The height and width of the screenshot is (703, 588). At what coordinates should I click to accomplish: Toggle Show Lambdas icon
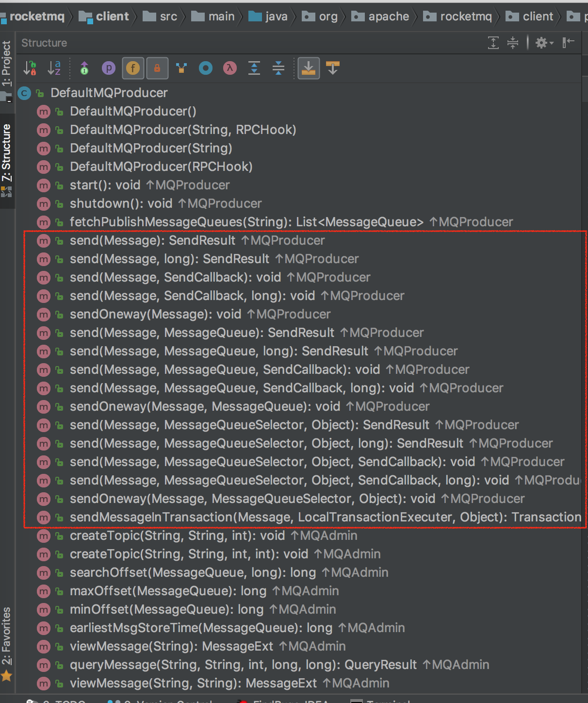(x=230, y=68)
